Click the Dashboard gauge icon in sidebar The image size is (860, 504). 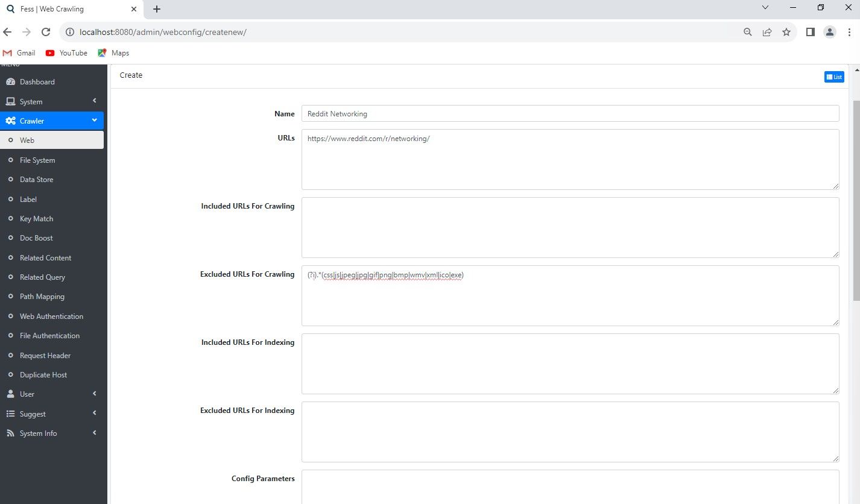pyautogui.click(x=10, y=82)
